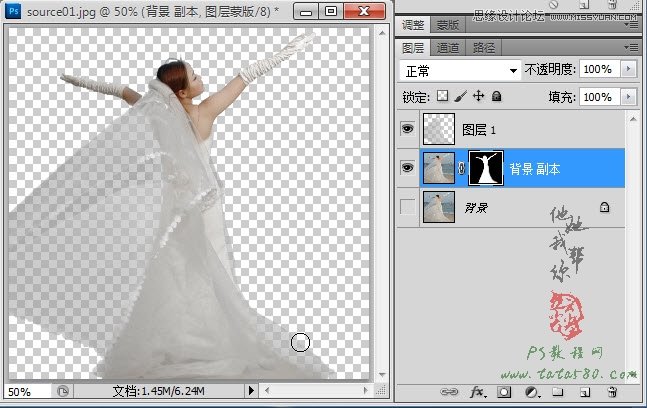647x408 pixels.
Task: Select 背景 副本 layer image thumbnail
Action: [439, 168]
